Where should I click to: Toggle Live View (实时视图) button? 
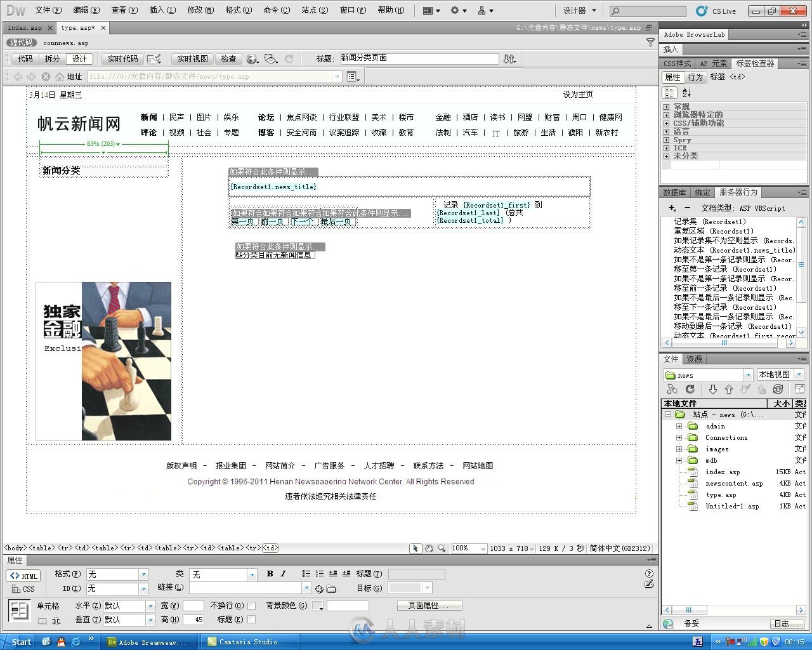coord(192,59)
